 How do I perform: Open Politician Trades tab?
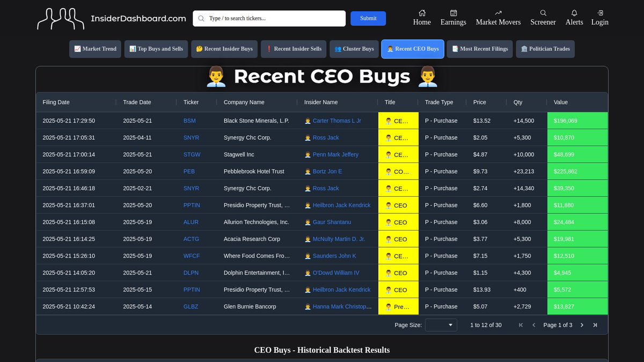click(545, 49)
